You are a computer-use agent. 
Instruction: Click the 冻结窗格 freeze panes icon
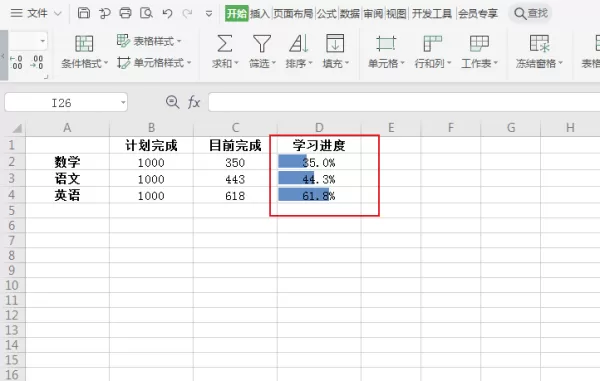tap(539, 44)
